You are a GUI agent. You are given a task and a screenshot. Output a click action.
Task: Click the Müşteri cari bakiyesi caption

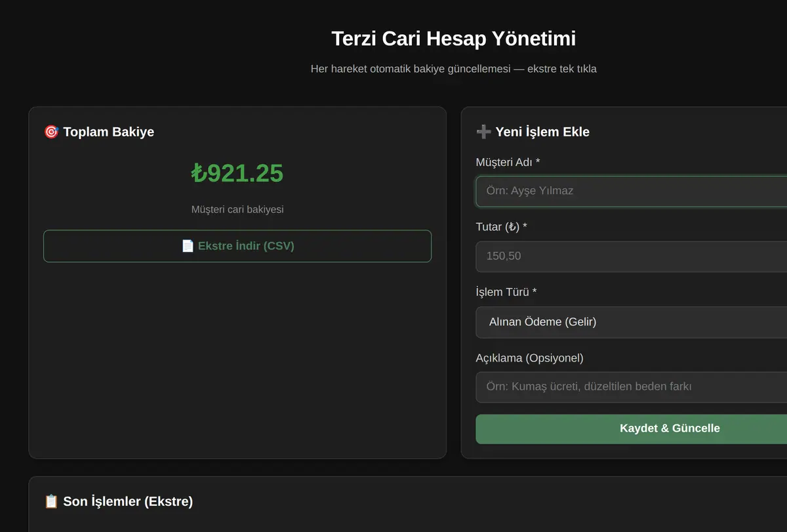coord(237,209)
